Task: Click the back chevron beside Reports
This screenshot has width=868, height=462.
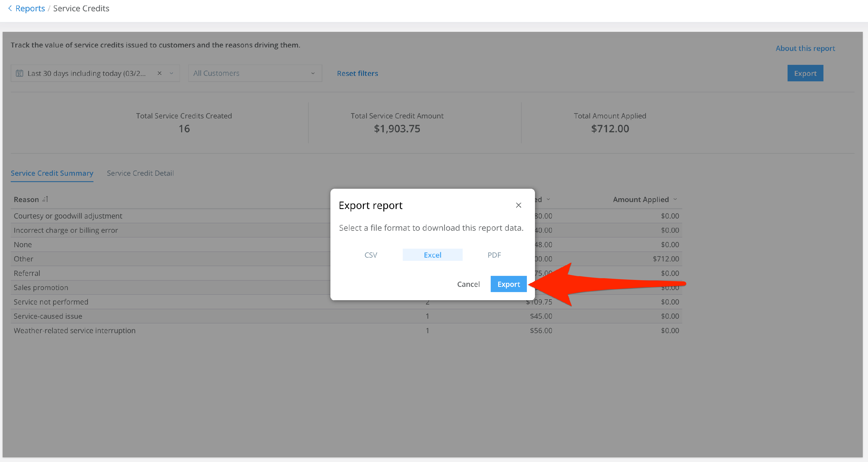Action: click(10, 8)
